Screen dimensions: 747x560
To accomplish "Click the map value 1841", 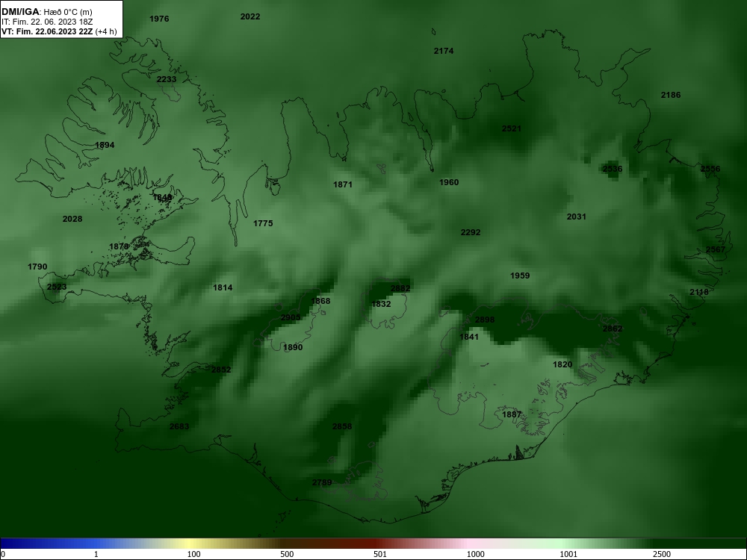I will tap(469, 337).
